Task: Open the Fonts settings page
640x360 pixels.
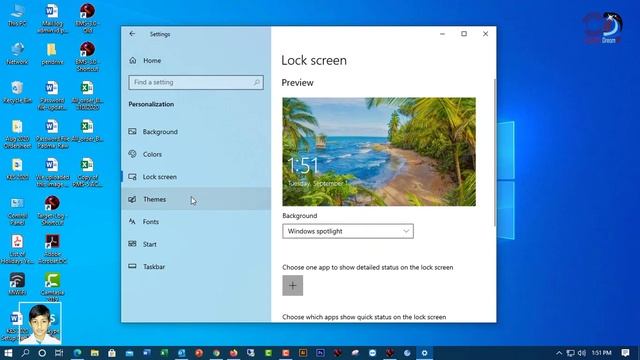Action: (196, 222)
